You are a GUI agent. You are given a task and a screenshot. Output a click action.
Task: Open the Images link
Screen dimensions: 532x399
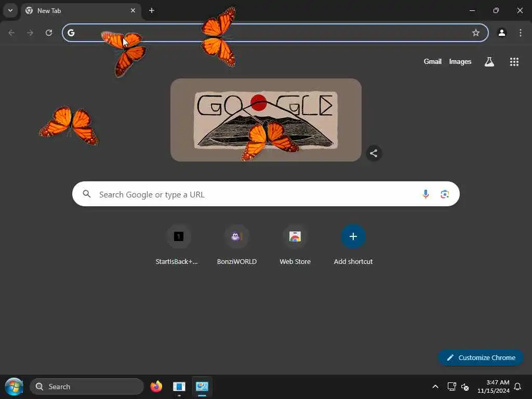[460, 61]
